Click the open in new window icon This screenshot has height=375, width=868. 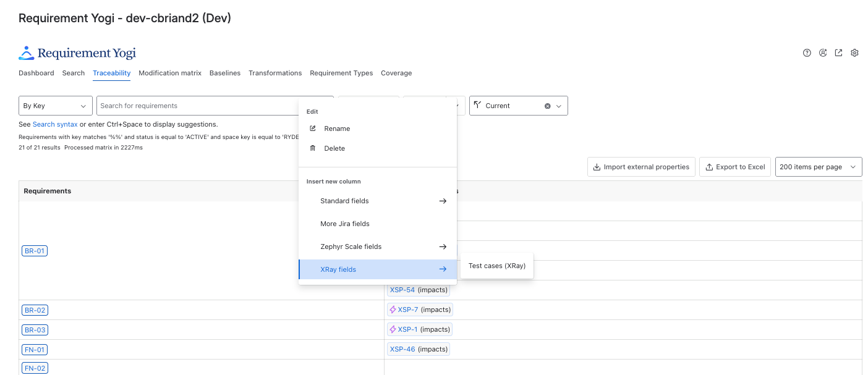coord(838,53)
